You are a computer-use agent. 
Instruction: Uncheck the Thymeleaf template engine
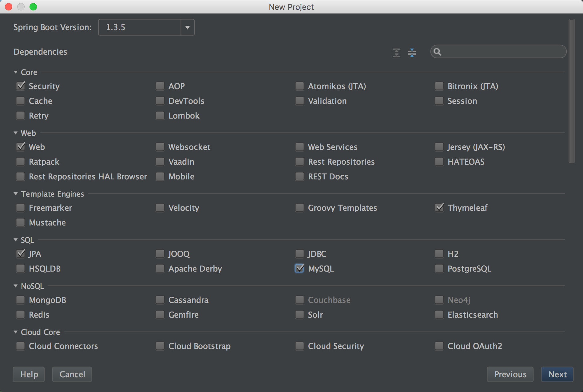(439, 207)
